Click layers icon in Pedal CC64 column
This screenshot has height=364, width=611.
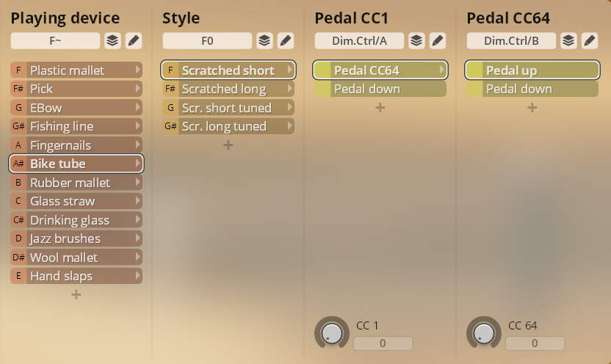(x=568, y=41)
